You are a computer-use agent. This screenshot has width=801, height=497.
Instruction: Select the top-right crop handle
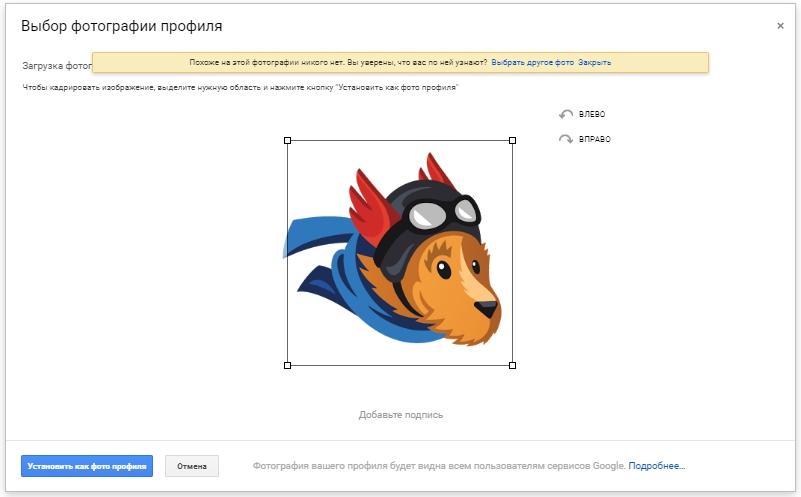coord(512,140)
